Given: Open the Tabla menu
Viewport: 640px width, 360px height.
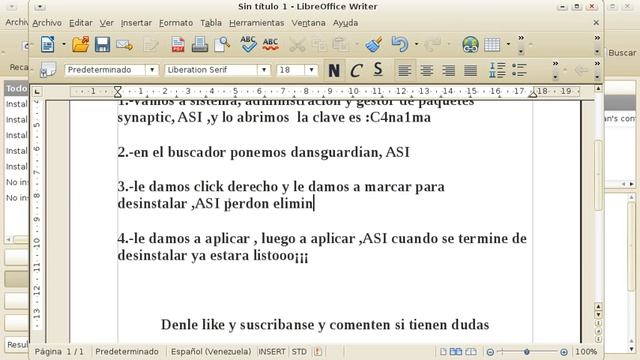Looking at the screenshot, I should click(x=211, y=23).
